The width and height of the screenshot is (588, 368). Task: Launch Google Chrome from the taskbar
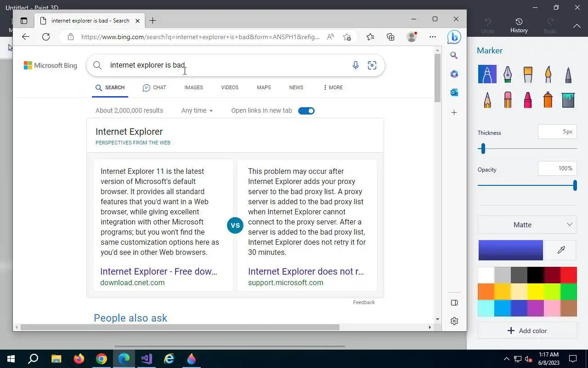[102, 359]
